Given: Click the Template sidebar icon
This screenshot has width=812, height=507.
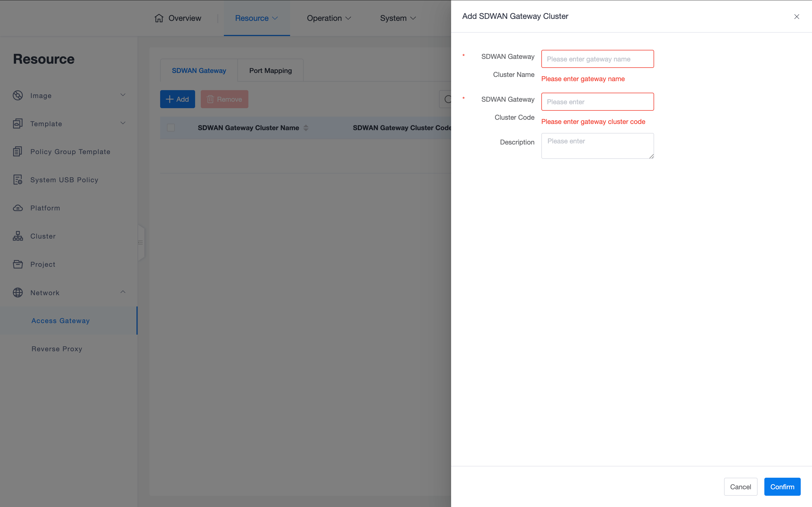Looking at the screenshot, I should click(x=18, y=124).
